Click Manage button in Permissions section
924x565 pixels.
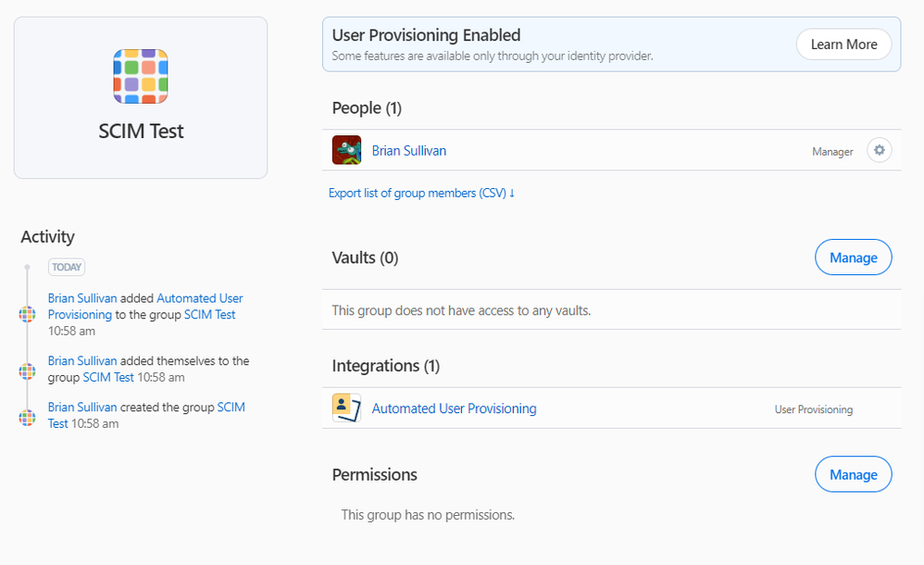tap(853, 474)
